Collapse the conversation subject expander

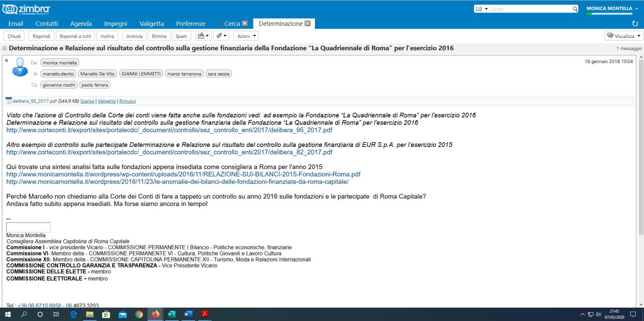point(5,48)
